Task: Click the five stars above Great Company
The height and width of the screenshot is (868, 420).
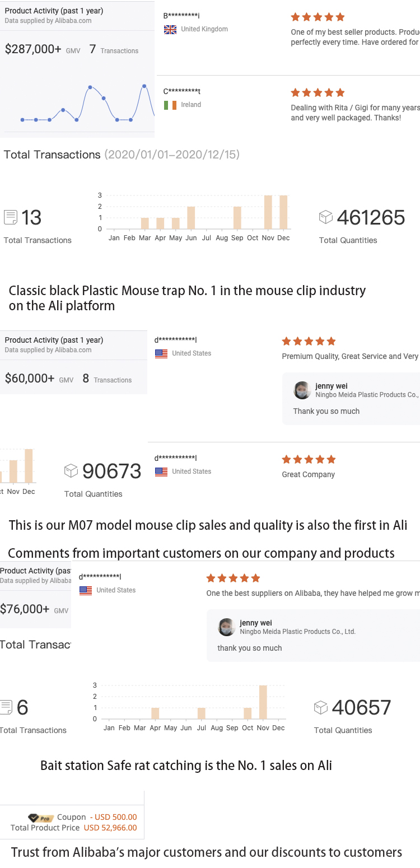Action: [309, 460]
